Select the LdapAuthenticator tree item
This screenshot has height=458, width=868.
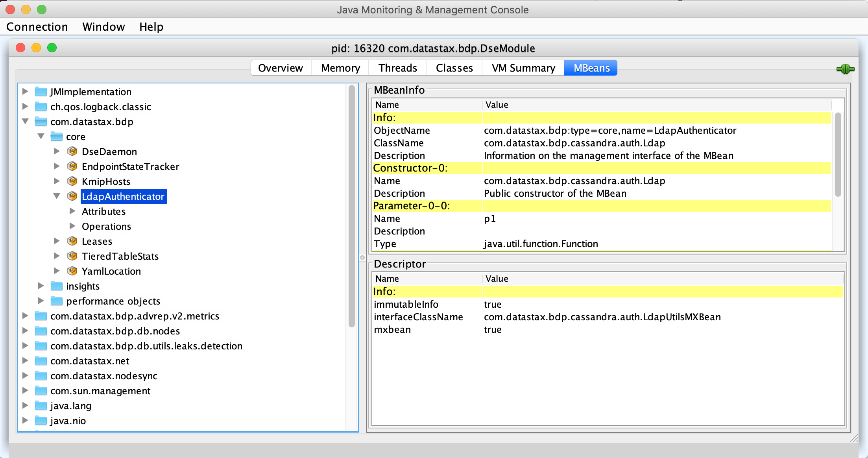pyautogui.click(x=123, y=196)
